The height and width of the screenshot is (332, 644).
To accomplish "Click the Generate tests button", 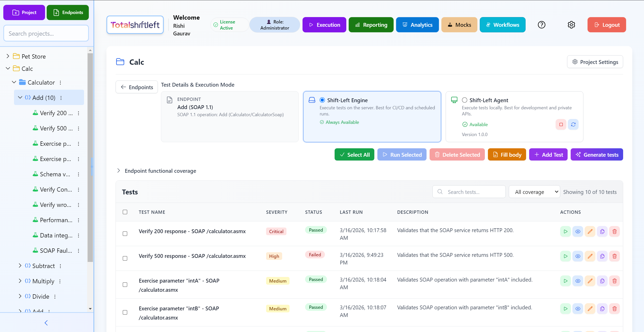I will point(597,154).
